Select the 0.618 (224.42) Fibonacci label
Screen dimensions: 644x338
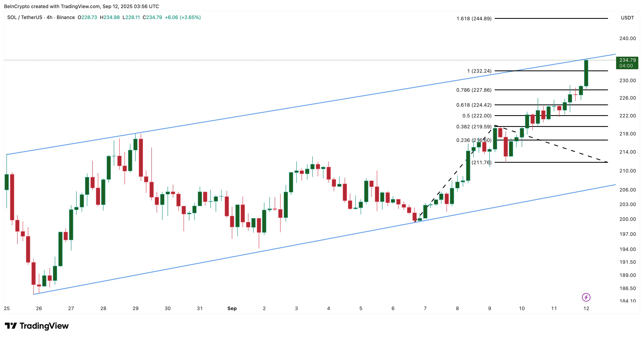click(x=474, y=105)
